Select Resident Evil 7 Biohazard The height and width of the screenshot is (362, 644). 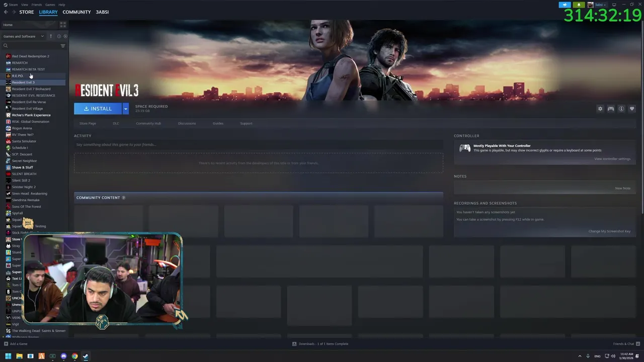point(31,89)
